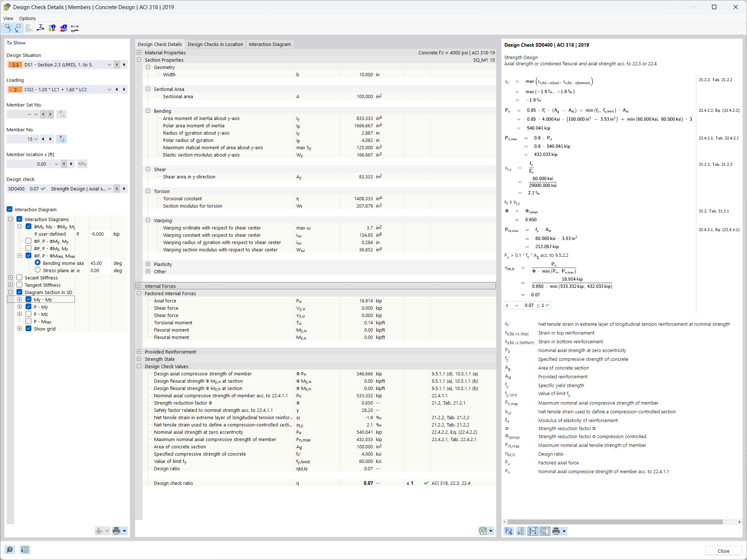This screenshot has height=560, width=747.
Task: Toggle the x/y=7/4 show-values icon
Action: coord(532,531)
